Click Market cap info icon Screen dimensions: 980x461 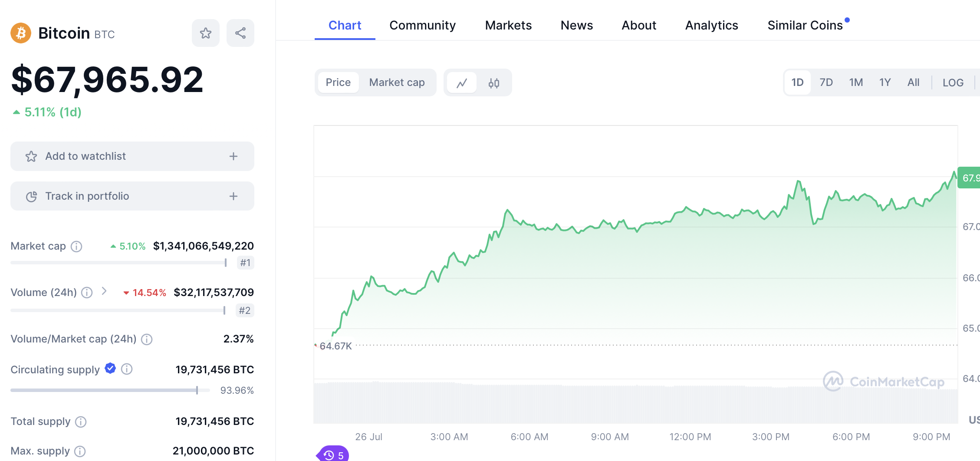point(76,247)
